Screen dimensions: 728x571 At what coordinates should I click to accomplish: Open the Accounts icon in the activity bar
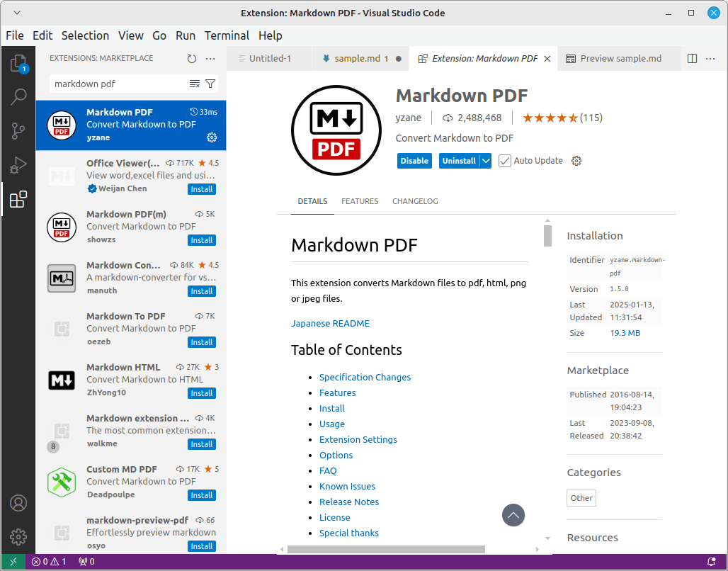[18, 503]
